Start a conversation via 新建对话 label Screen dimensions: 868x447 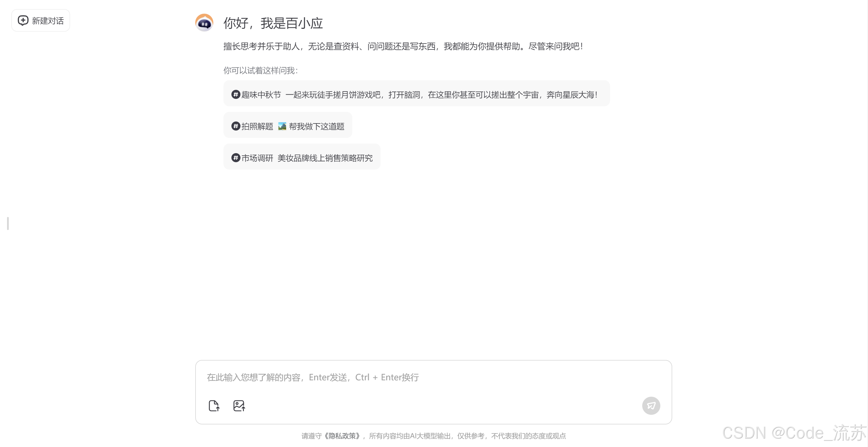pyautogui.click(x=48, y=21)
